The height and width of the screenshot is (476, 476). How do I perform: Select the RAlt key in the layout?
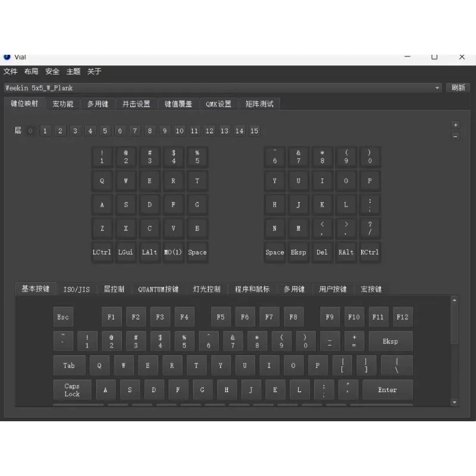tap(346, 252)
